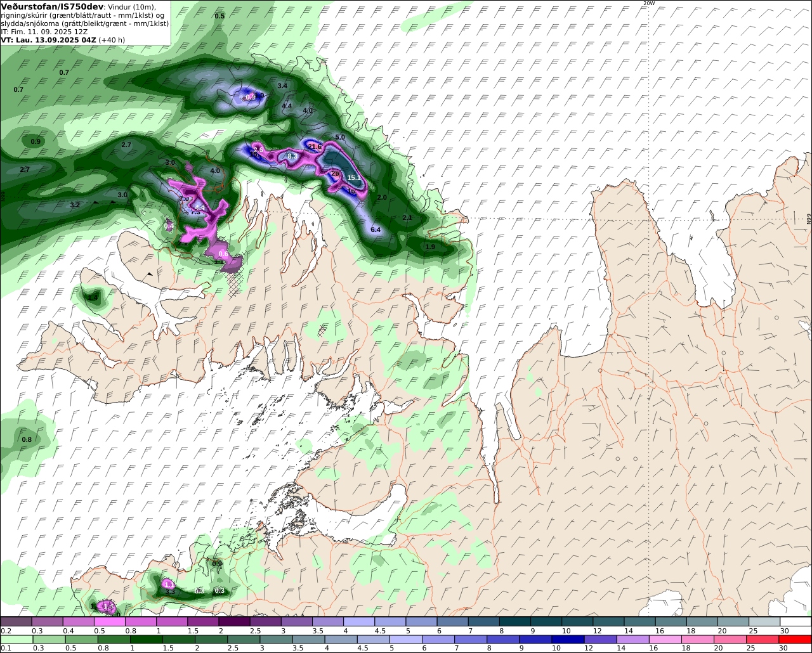Click the 0.8 magenta swatch, upper legend row
Screen dimensions: 812x653
point(140,622)
